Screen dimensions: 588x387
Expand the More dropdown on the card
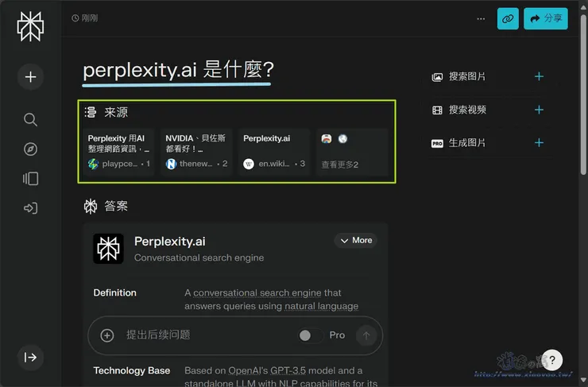tap(355, 240)
